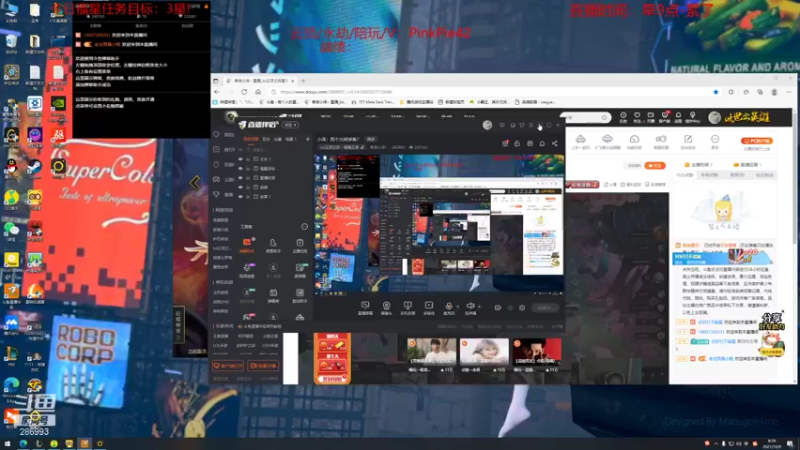Launch Steam from the desktop
Screen dimensions: 800x450
click(x=34, y=168)
